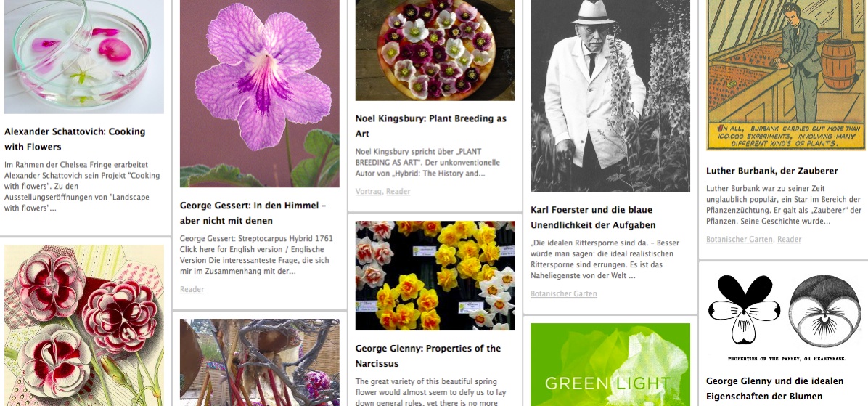Open the red carnations botanical illustration
868x406 pixels.
pos(84,325)
